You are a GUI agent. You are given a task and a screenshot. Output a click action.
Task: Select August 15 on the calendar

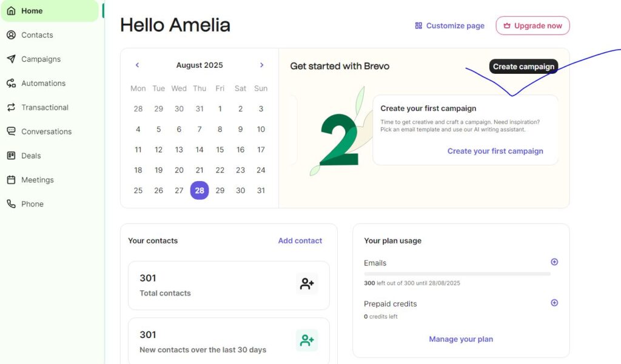[220, 150]
